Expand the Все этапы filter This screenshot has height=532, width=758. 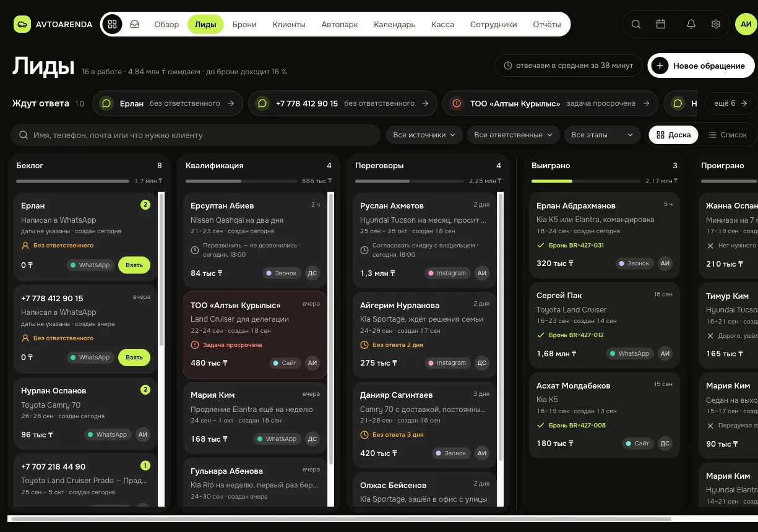(602, 135)
